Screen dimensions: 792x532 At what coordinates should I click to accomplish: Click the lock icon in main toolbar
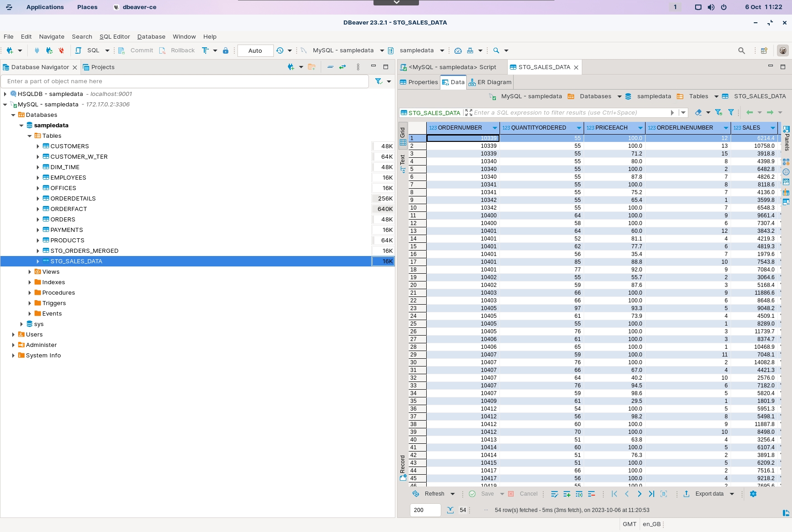(x=226, y=50)
